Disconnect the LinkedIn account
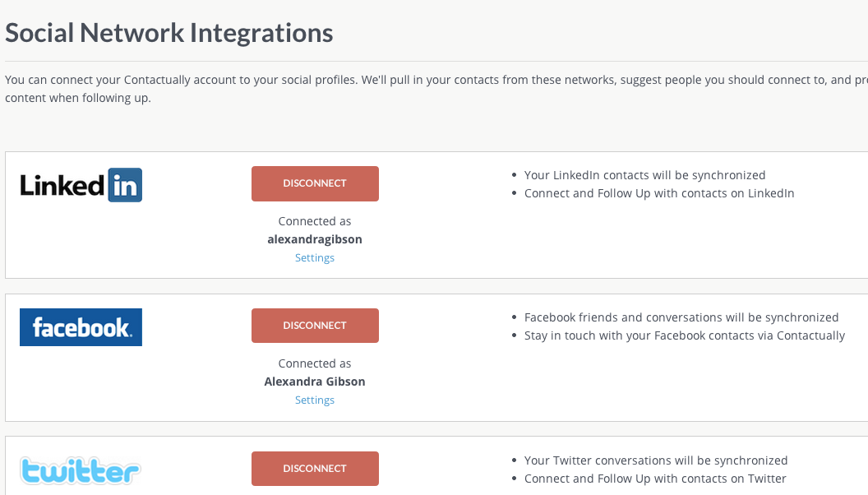868x495 pixels. coord(315,183)
